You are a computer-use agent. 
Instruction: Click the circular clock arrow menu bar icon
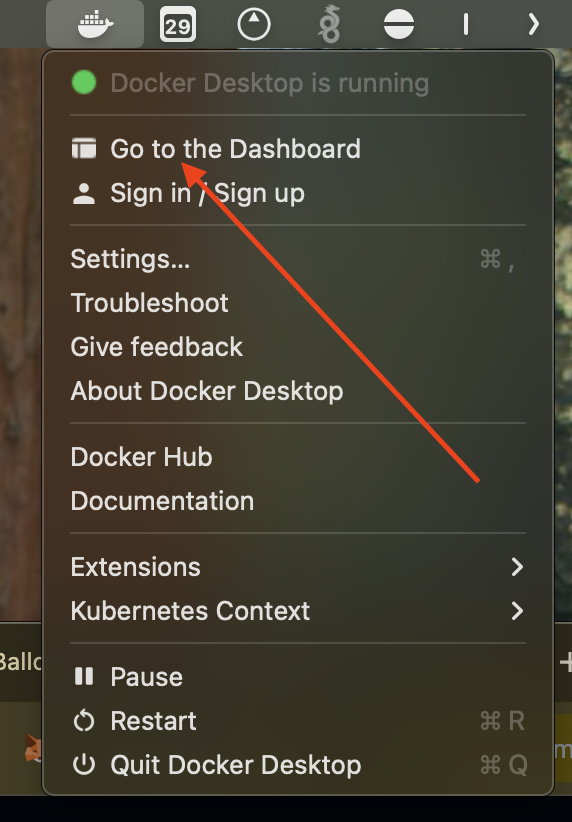click(254, 24)
